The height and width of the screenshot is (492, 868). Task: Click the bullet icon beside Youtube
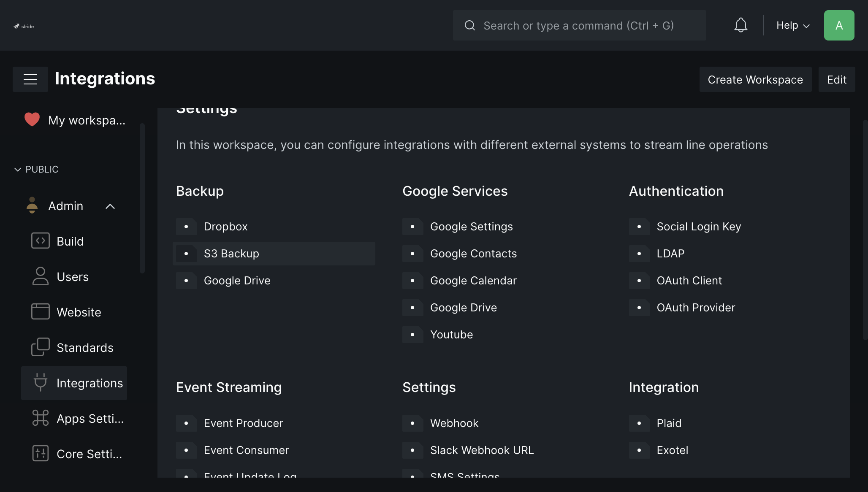click(x=412, y=335)
